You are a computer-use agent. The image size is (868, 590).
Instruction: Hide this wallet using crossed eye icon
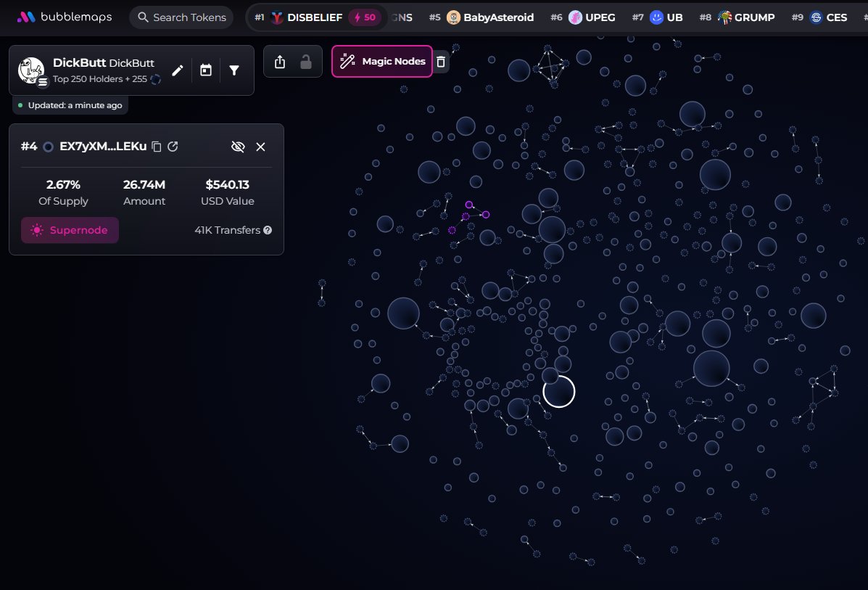pyautogui.click(x=238, y=147)
